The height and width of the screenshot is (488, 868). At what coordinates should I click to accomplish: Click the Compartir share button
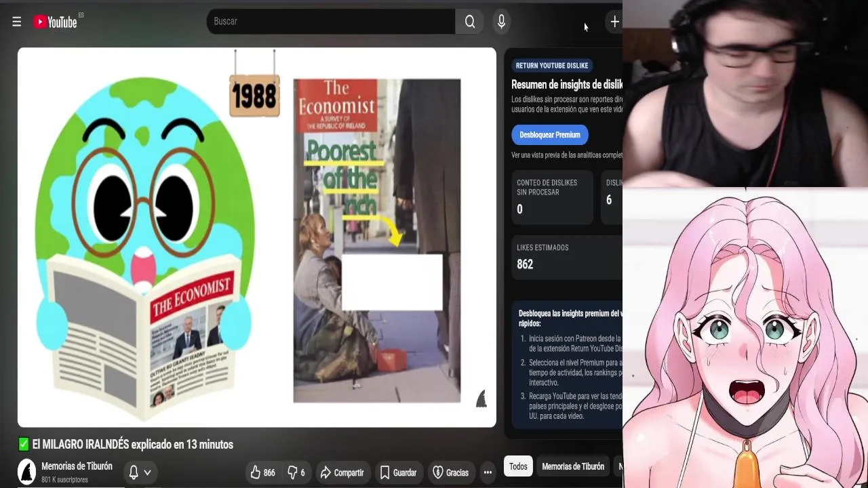coord(342,472)
